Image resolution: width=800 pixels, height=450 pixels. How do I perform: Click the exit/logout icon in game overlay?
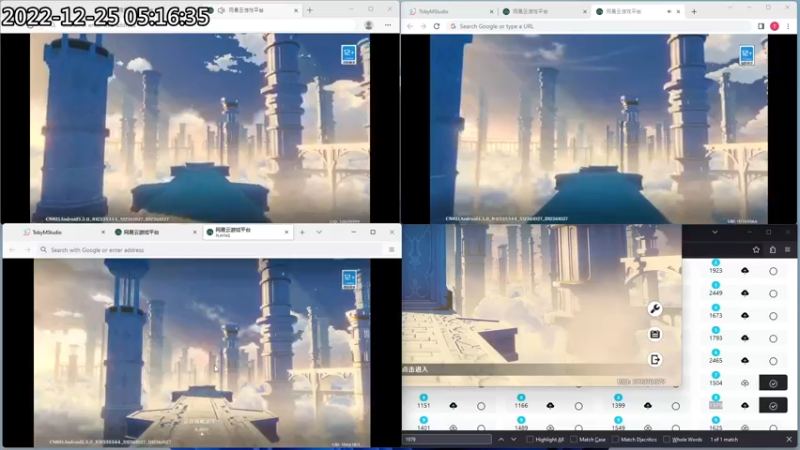click(x=655, y=360)
